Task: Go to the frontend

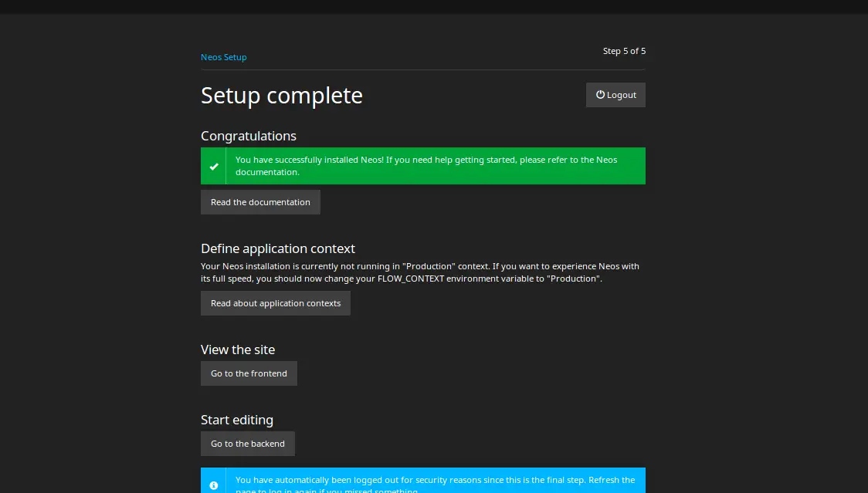Action: tap(249, 373)
